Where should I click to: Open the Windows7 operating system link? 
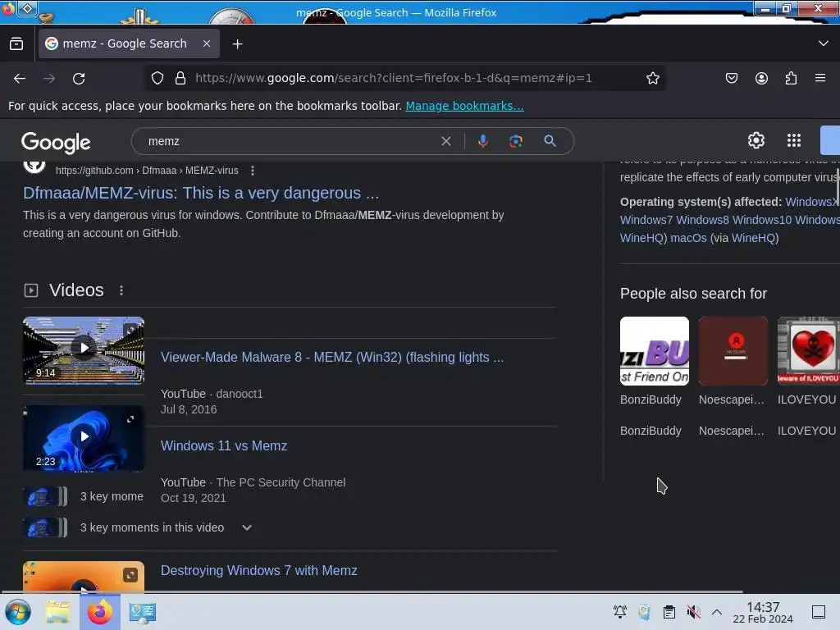pyautogui.click(x=646, y=220)
